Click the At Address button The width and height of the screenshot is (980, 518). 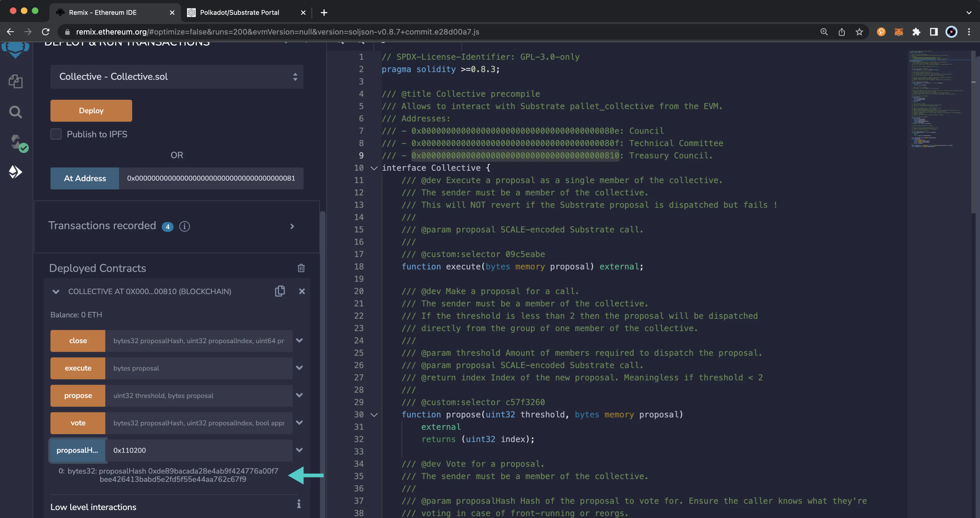point(85,178)
